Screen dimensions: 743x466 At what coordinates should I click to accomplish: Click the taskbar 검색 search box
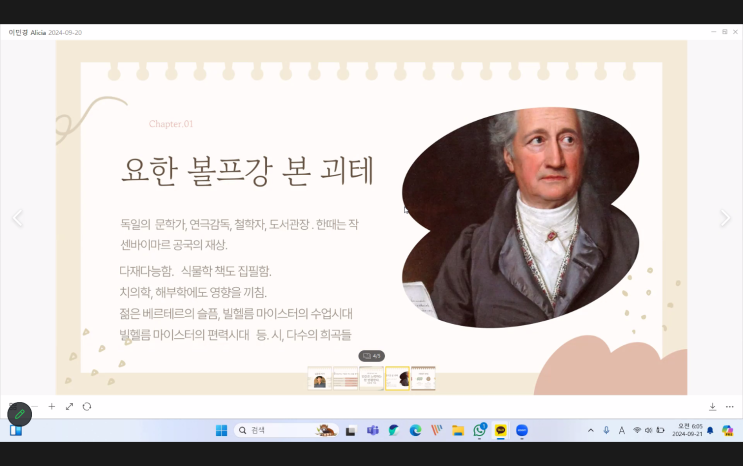[x=286, y=430]
